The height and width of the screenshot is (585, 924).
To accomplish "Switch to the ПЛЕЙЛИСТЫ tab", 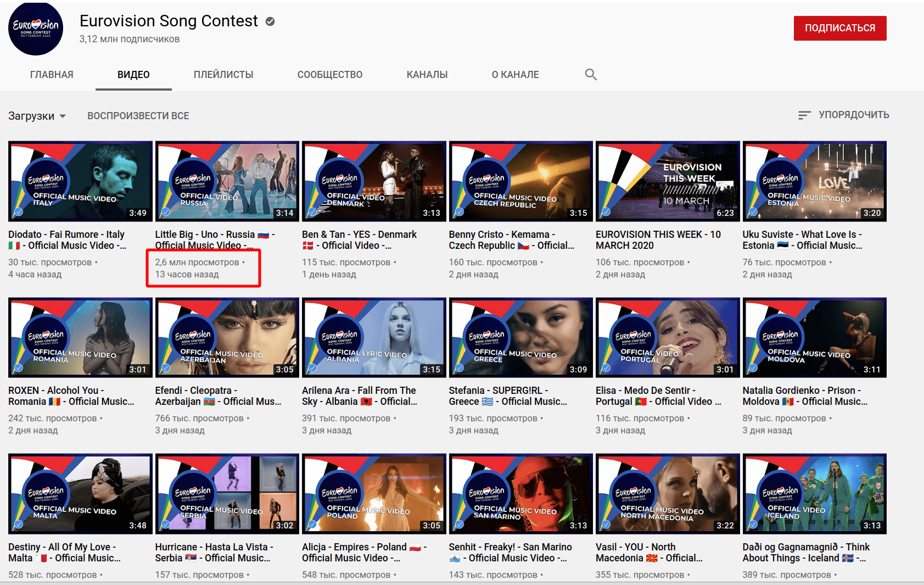I will pos(223,74).
